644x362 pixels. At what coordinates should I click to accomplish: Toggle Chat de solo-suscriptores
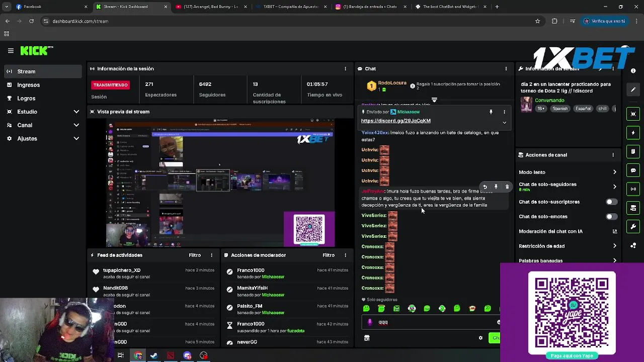click(x=611, y=202)
